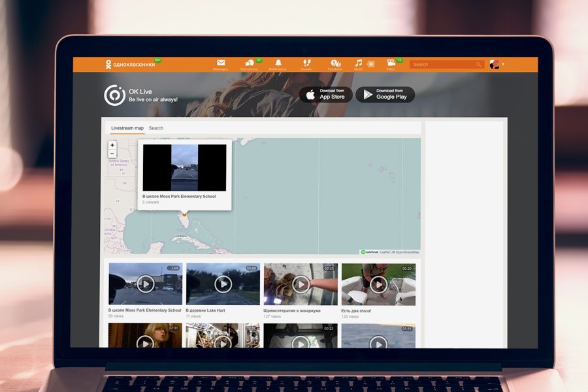Open the Leaflet attribution link
588x392 pixels.
click(x=385, y=252)
